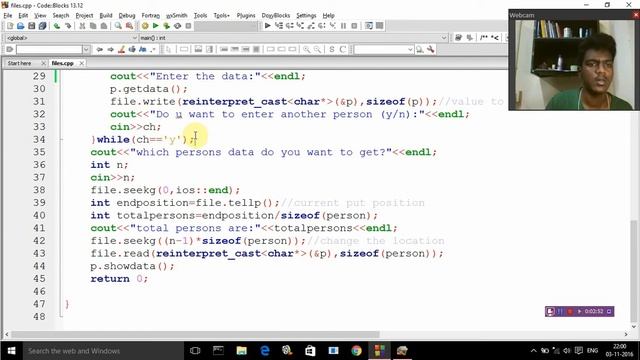The height and width of the screenshot is (360, 640).
Task: Open the small dropdown after Aa icon
Action: pos(153,49)
